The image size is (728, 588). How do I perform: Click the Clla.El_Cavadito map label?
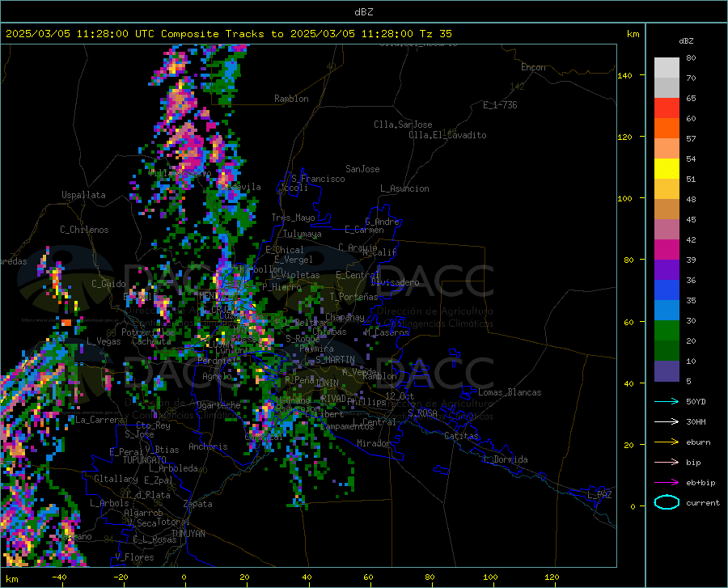(447, 135)
